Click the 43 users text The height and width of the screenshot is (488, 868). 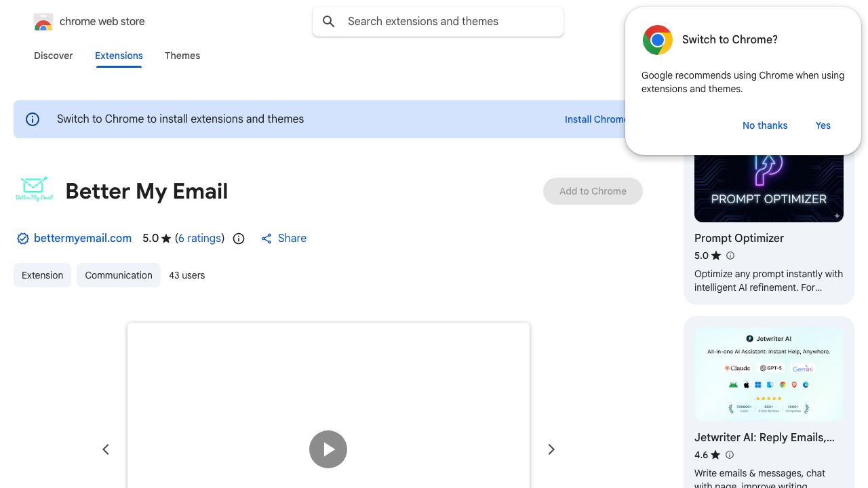[x=187, y=275]
